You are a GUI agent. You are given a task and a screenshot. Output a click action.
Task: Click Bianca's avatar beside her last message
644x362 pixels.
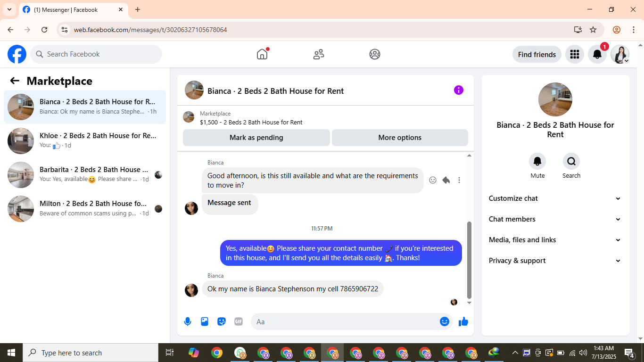coord(191,290)
